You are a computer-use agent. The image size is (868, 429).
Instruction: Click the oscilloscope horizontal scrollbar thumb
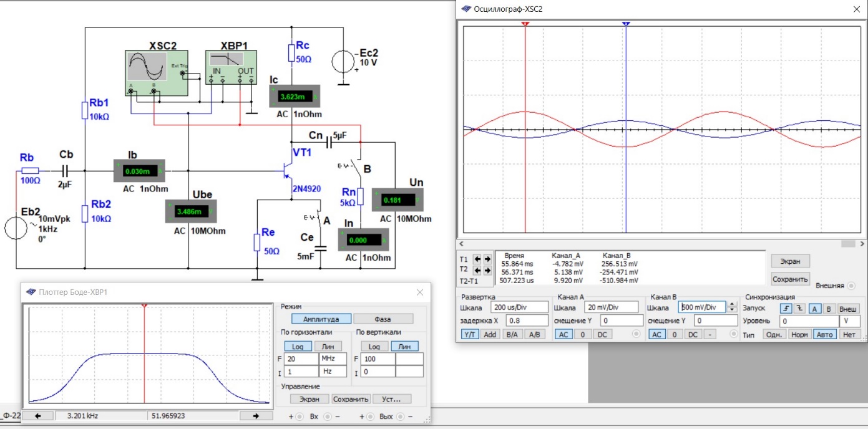pos(847,244)
